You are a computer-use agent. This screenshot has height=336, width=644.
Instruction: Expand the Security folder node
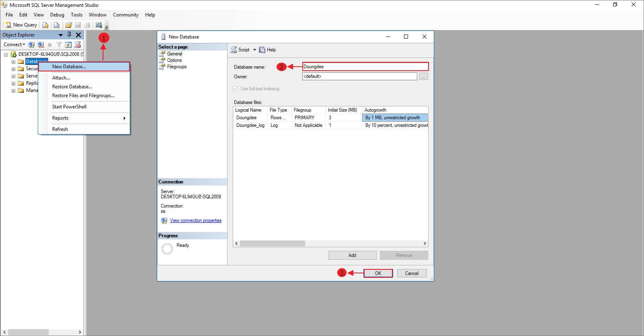(x=13, y=69)
